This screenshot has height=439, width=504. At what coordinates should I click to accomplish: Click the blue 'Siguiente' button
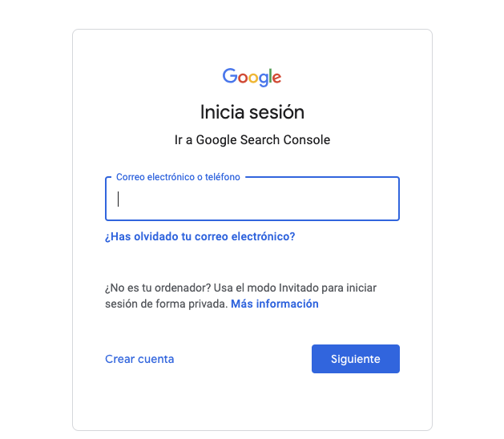356,359
